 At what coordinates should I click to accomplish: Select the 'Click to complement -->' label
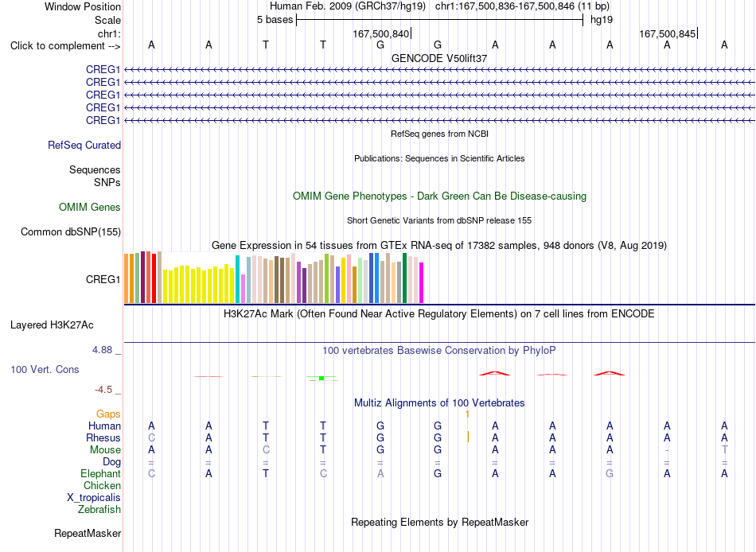65,46
